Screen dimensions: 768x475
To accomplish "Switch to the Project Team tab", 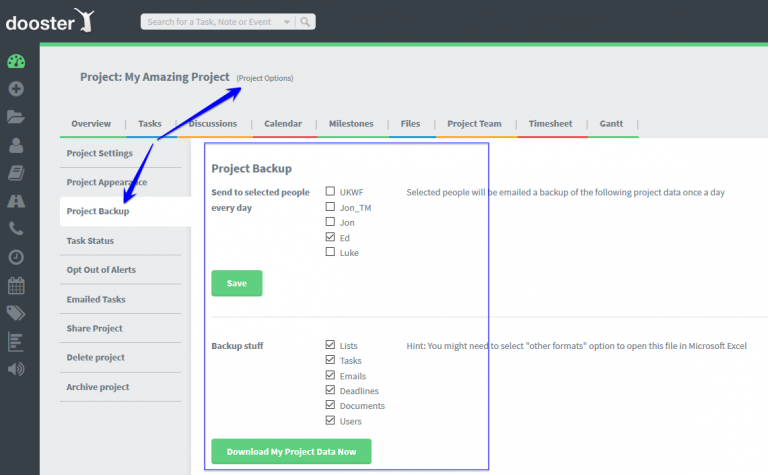I will point(474,123).
